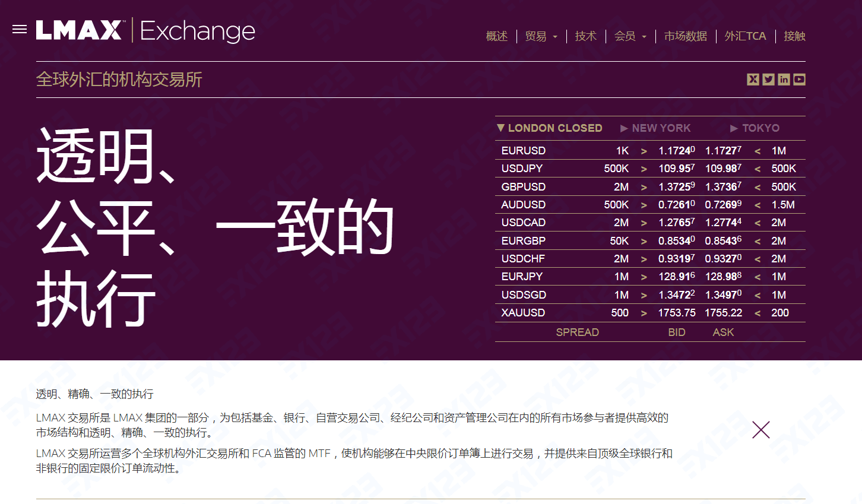Select the AUDUSD row label
This screenshot has width=862, height=504.
pyautogui.click(x=524, y=205)
